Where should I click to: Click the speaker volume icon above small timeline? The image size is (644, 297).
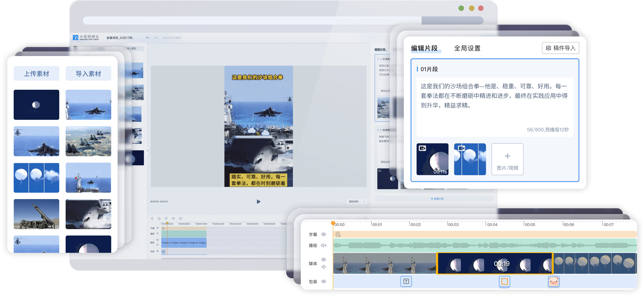click(173, 218)
